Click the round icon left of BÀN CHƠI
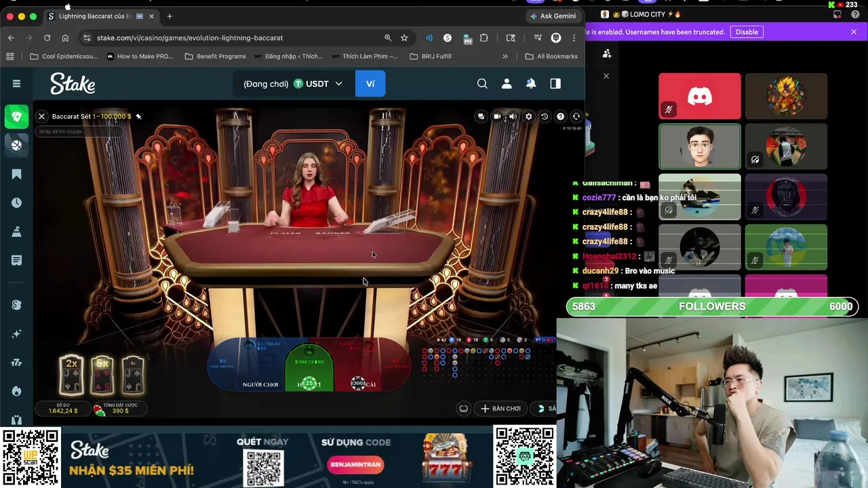The width and height of the screenshot is (868, 488). (463, 409)
